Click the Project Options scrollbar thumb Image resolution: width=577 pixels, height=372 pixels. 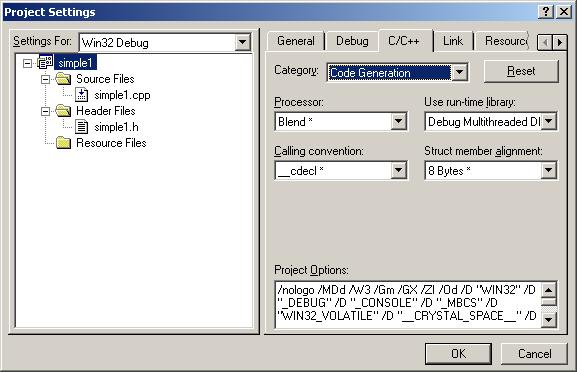(549, 302)
